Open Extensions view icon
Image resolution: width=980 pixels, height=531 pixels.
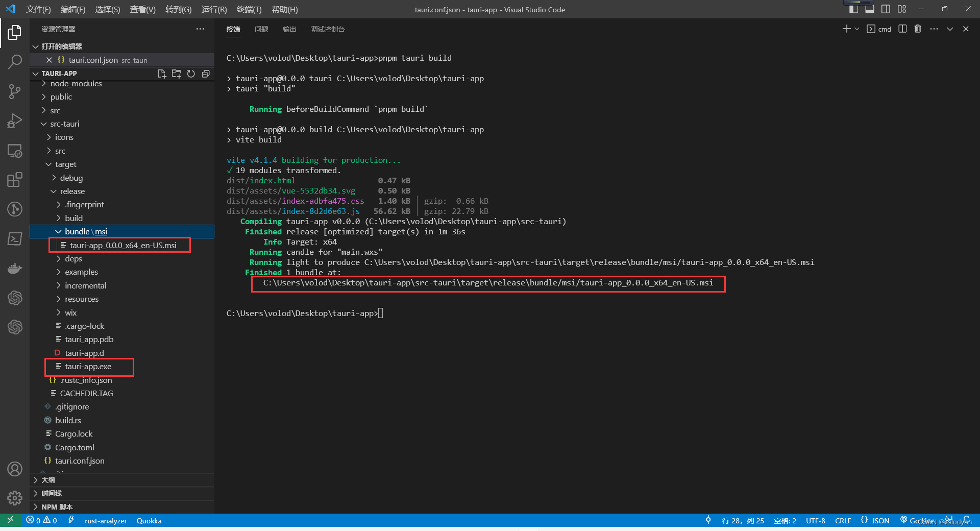pos(15,180)
